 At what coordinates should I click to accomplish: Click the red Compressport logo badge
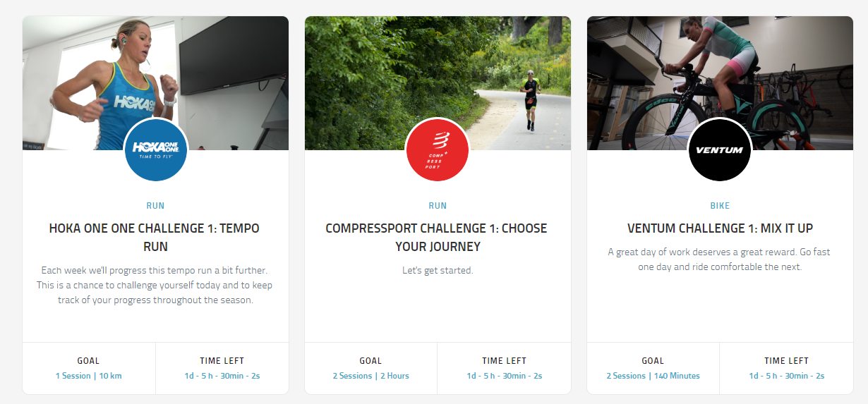[438, 149]
